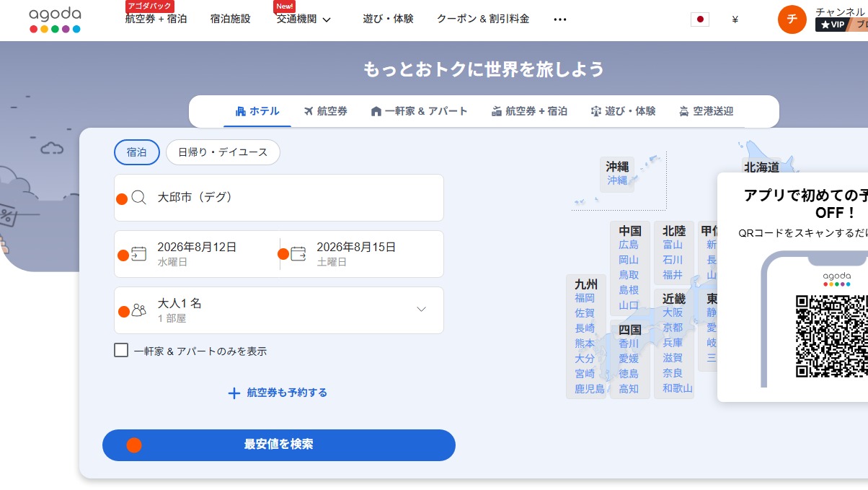The height and width of the screenshot is (490, 868).
Task: Select 兵庫 in the 近畿 region
Action: point(673,343)
